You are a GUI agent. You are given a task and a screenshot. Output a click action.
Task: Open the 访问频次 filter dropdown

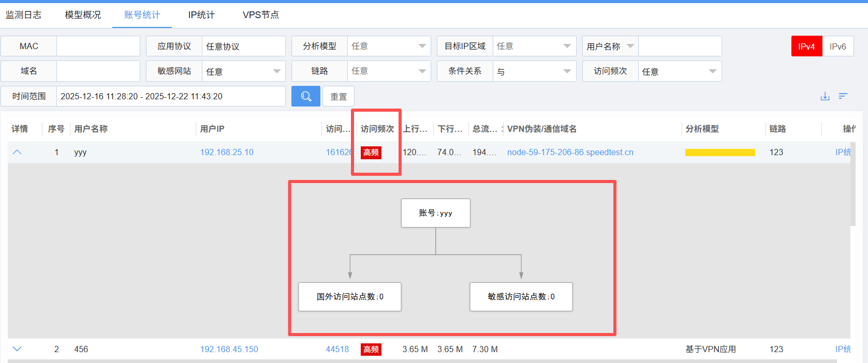679,71
